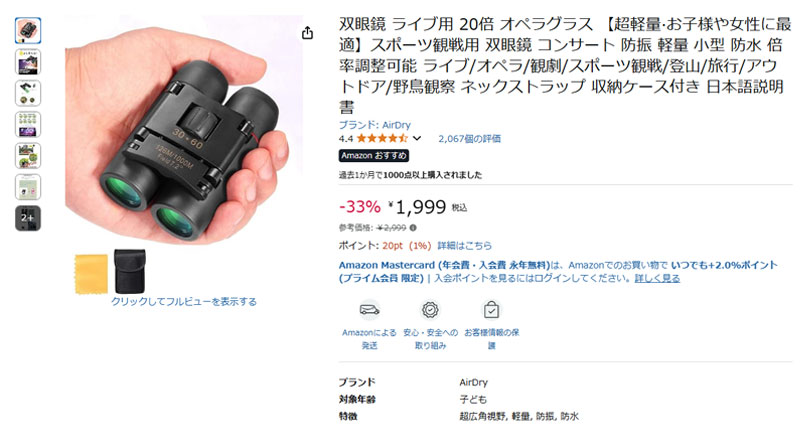Click the 詳しく見る link
This screenshot has width=800, height=438.
657,278
